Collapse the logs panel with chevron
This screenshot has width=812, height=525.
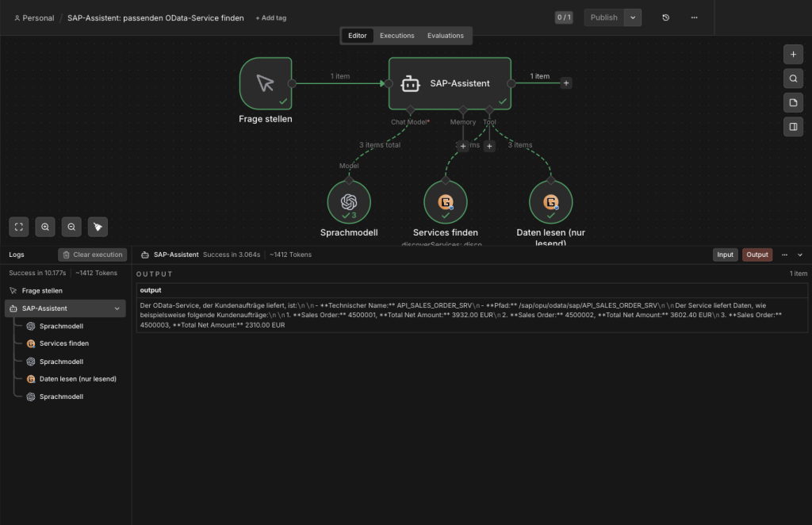800,255
